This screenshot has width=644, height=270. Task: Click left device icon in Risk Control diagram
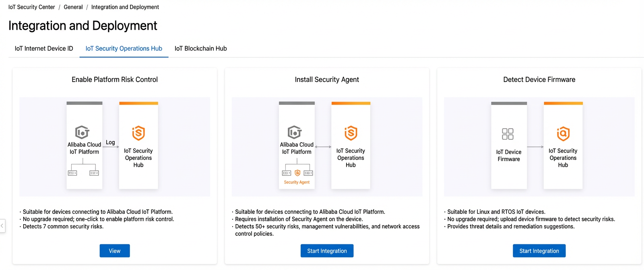tap(72, 173)
